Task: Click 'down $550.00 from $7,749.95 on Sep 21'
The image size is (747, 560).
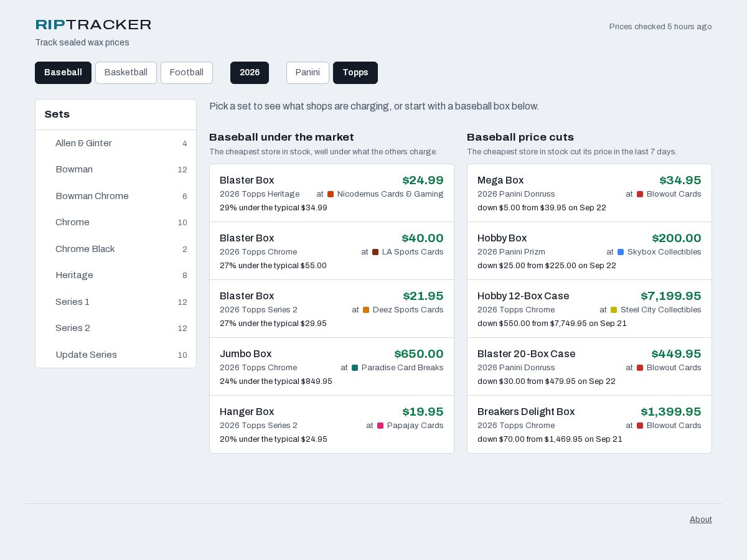Action: 552,324
